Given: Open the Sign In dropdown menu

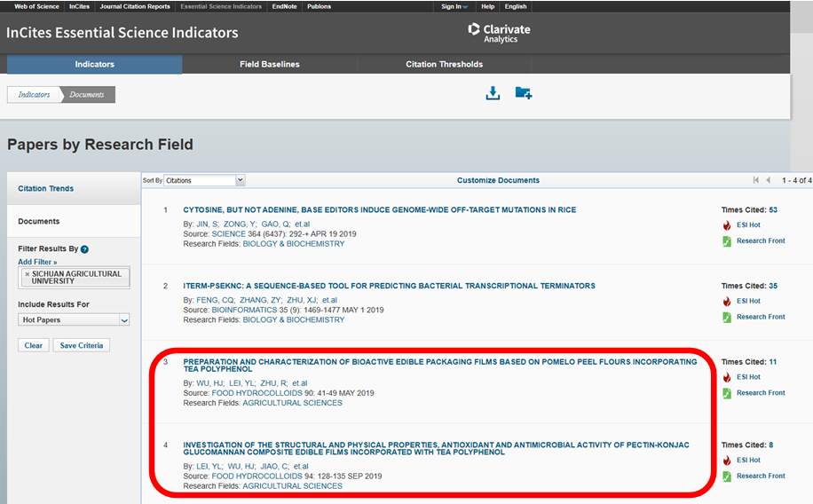Looking at the screenshot, I should pos(454,6).
